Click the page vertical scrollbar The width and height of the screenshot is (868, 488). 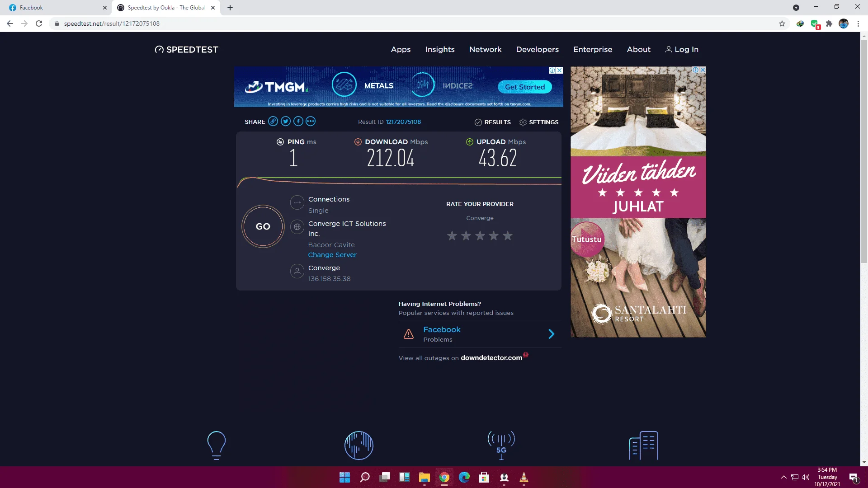(x=864, y=151)
